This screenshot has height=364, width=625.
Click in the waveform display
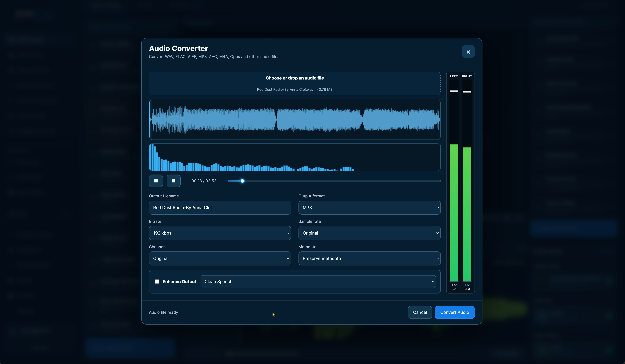295,120
